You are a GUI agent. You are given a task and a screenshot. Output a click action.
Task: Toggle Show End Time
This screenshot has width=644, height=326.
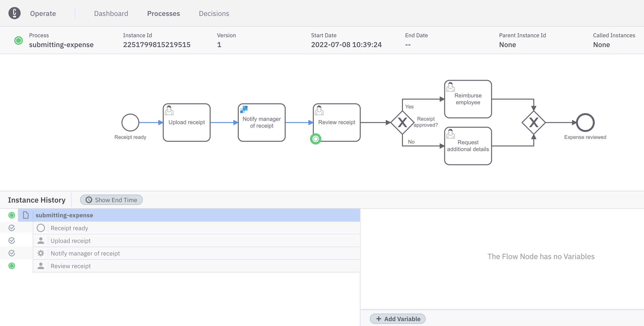pos(111,200)
